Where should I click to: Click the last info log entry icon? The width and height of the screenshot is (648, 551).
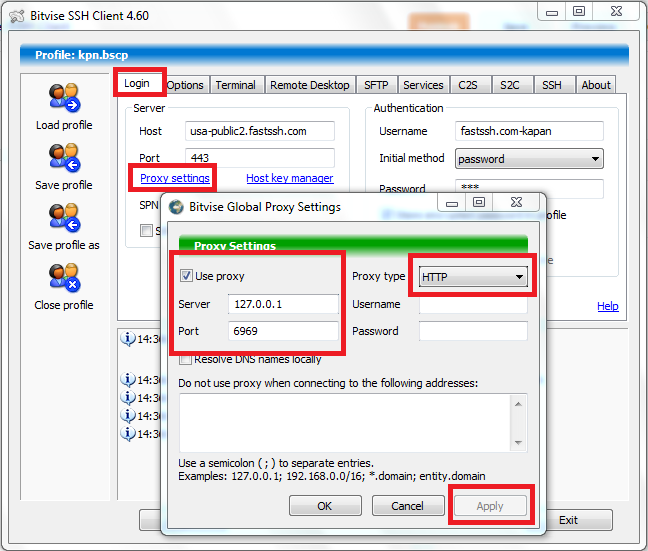point(128,434)
